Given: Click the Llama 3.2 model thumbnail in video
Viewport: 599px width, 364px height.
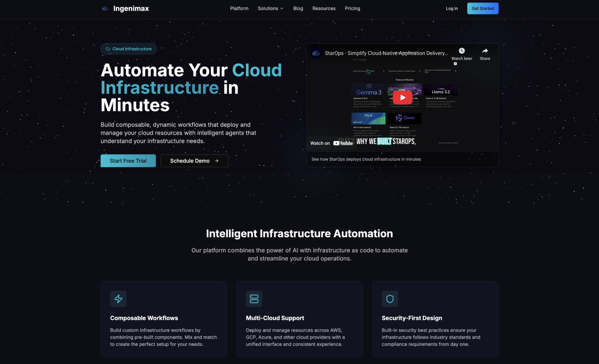Looking at the screenshot, I should 441,90.
